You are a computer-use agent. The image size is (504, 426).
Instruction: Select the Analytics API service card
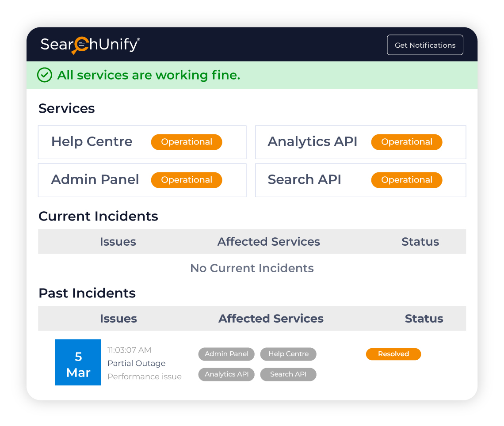[x=361, y=142]
